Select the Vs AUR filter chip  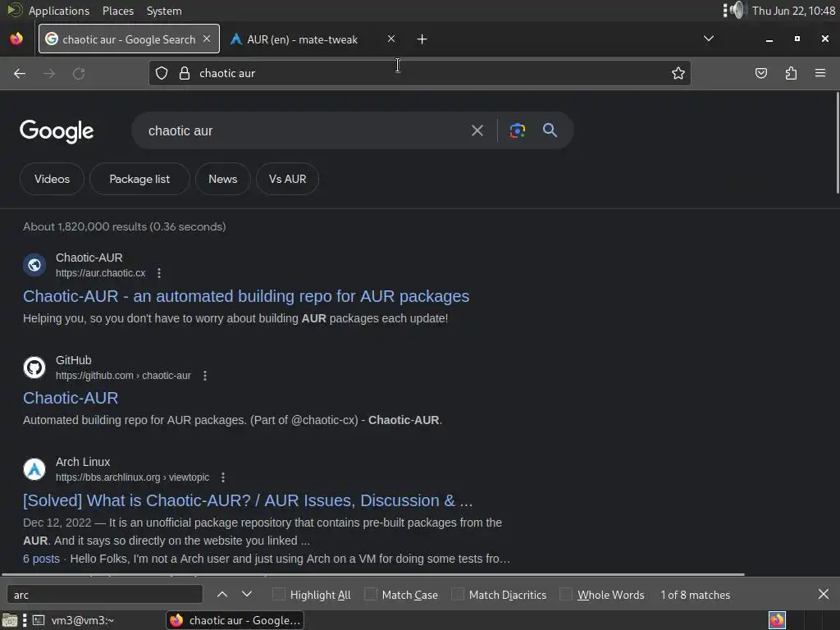point(288,179)
